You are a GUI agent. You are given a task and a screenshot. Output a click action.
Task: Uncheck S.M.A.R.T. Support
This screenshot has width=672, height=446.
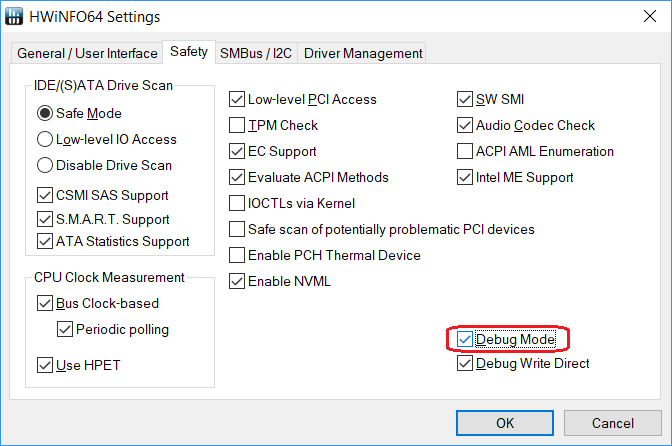pos(45,219)
